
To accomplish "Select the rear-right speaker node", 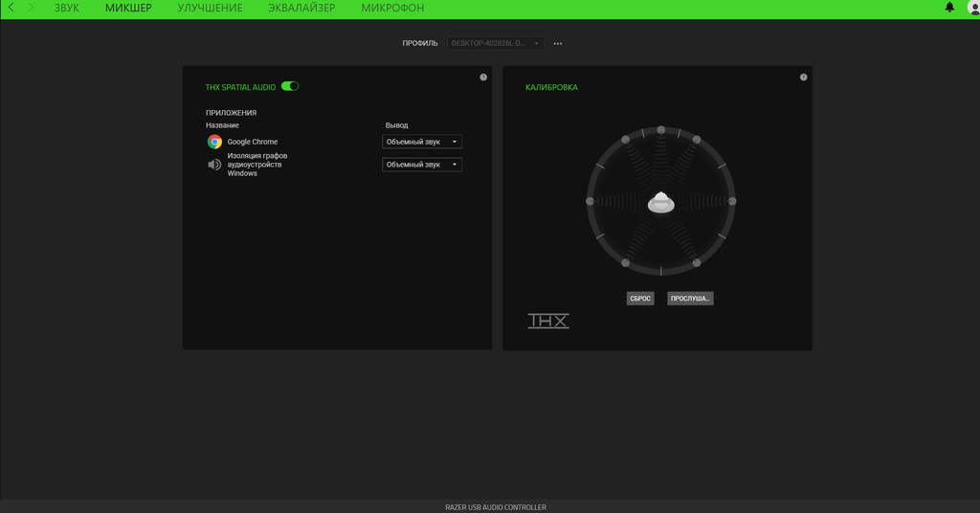I will coord(697,263).
